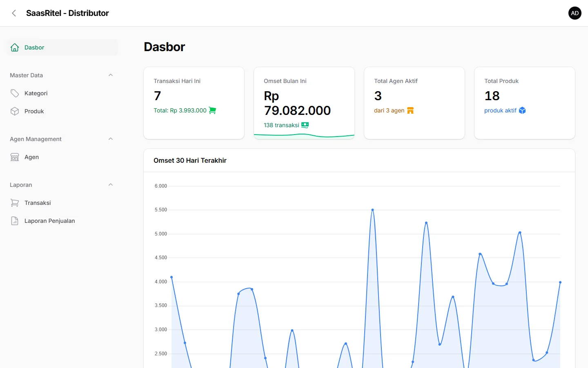Select the Omset Bulan Ini card
This screenshot has width=588, height=368.
304,103
